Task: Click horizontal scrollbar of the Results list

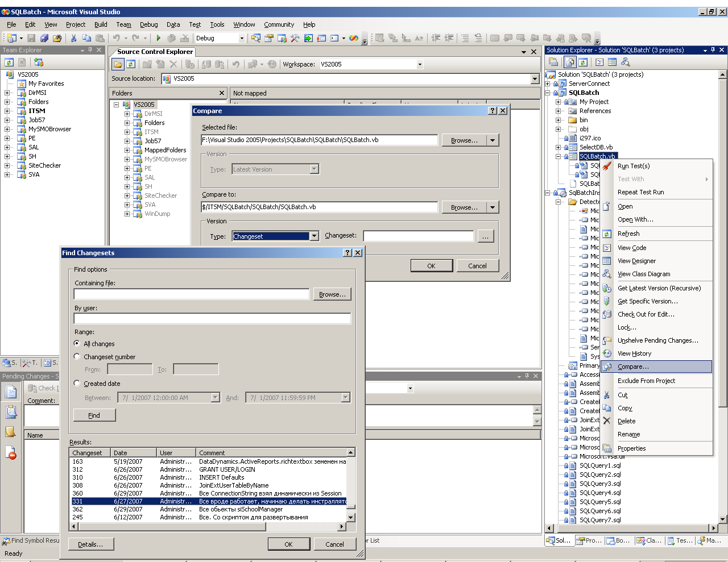Action: coord(207,527)
